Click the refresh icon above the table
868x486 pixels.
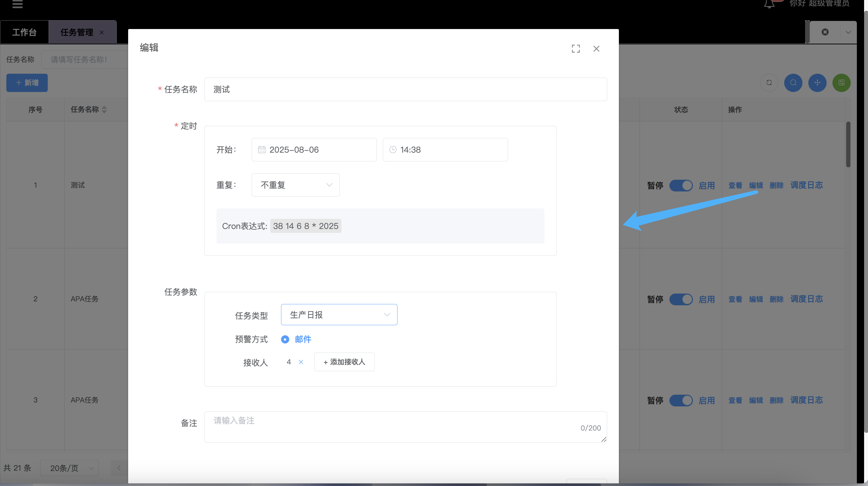[x=769, y=83]
